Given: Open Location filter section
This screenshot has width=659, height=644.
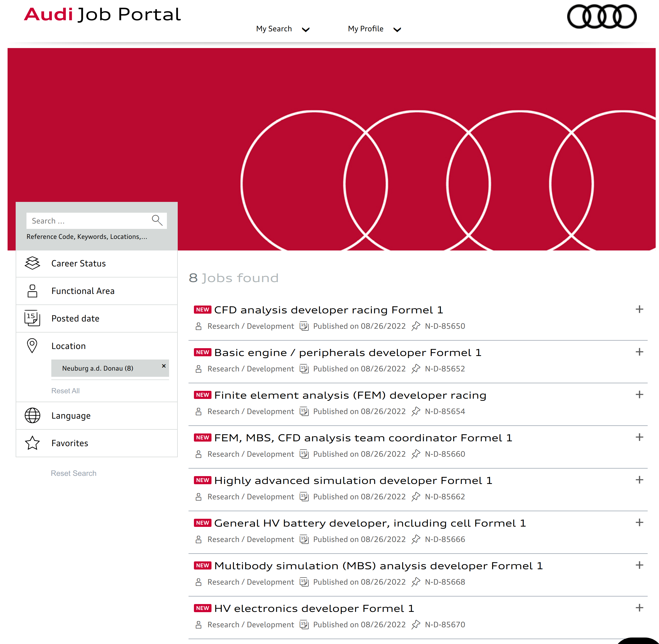Looking at the screenshot, I should pos(96,346).
